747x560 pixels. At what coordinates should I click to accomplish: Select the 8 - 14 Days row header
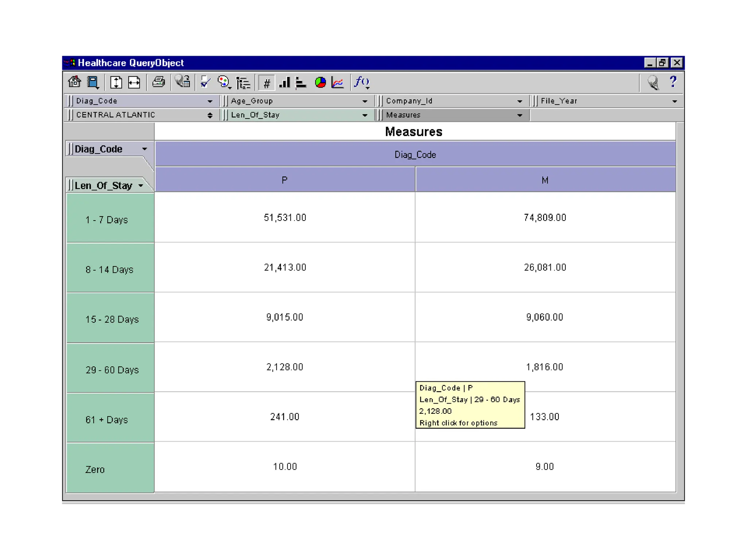click(x=110, y=269)
